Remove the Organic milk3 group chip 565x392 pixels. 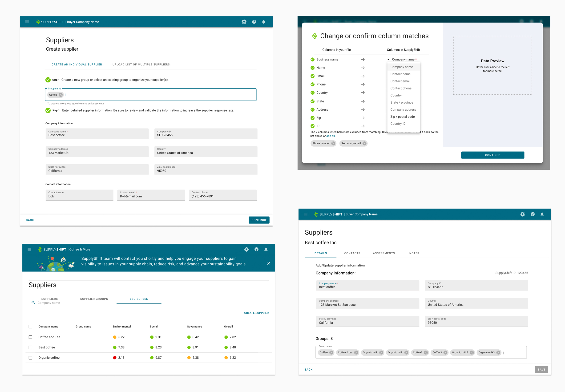(x=498, y=352)
